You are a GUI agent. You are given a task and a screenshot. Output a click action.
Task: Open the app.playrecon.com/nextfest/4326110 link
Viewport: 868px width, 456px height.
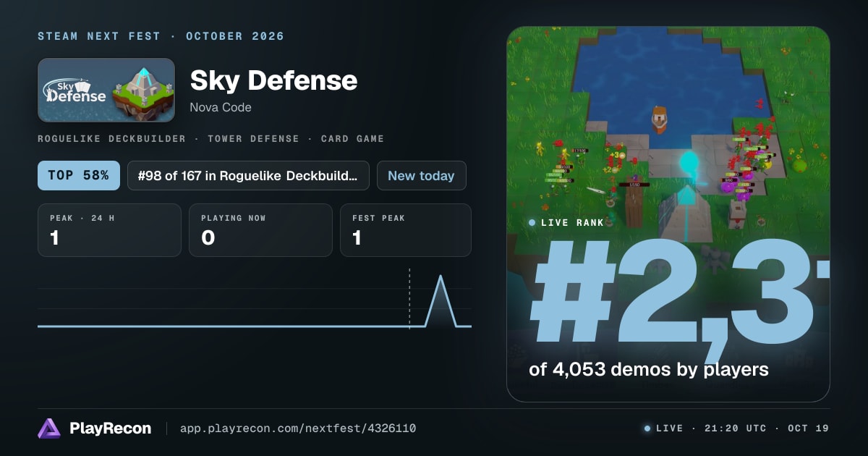[x=298, y=428]
